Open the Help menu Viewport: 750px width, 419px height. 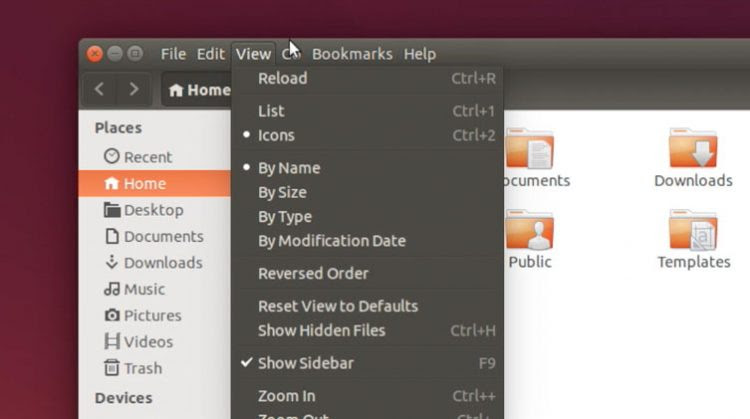(419, 54)
